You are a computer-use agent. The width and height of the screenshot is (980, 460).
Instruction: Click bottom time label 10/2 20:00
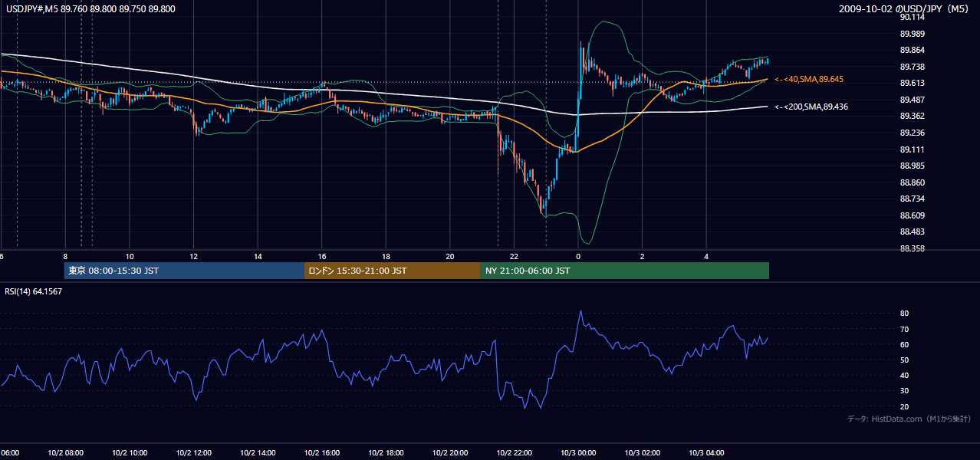pyautogui.click(x=450, y=453)
